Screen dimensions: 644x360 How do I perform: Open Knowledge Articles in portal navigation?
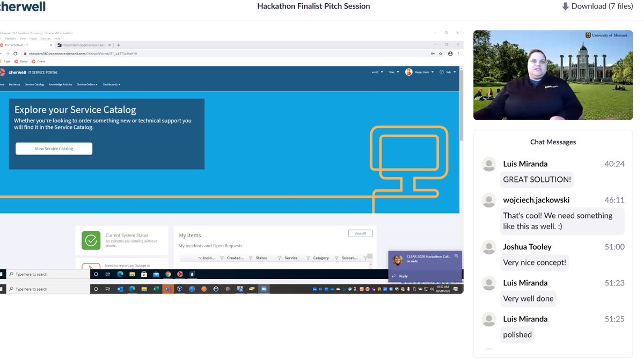[x=60, y=84]
